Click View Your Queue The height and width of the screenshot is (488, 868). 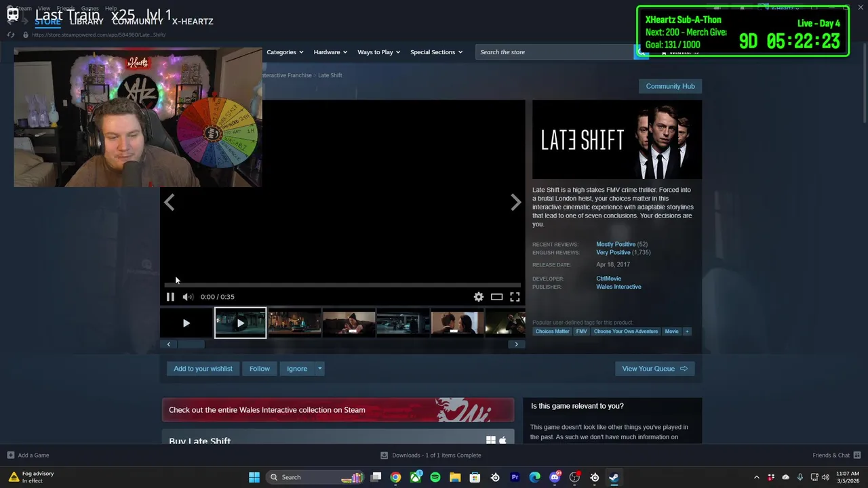655,369
